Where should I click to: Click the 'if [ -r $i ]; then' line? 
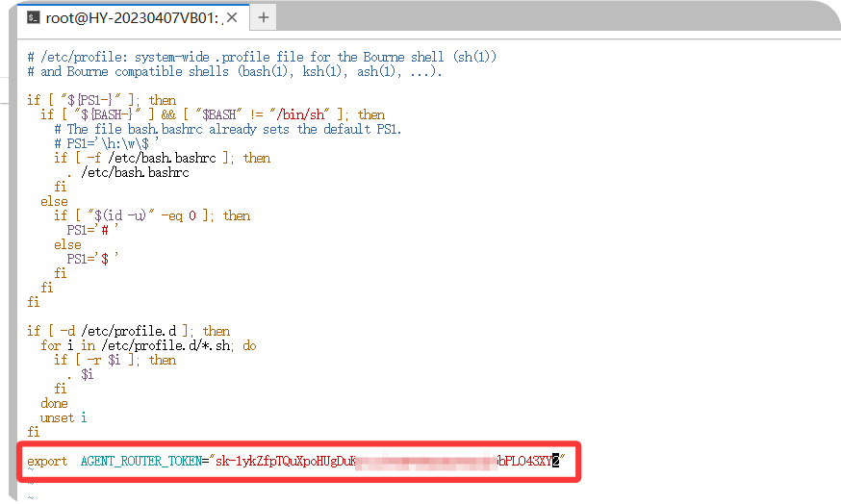(x=115, y=361)
